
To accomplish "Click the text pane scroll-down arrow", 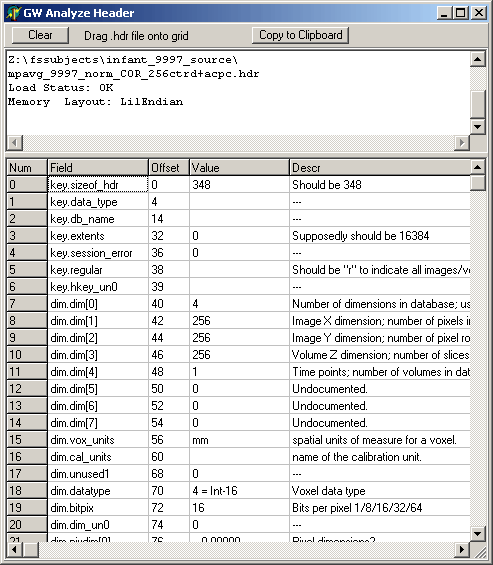I will (x=478, y=126).
